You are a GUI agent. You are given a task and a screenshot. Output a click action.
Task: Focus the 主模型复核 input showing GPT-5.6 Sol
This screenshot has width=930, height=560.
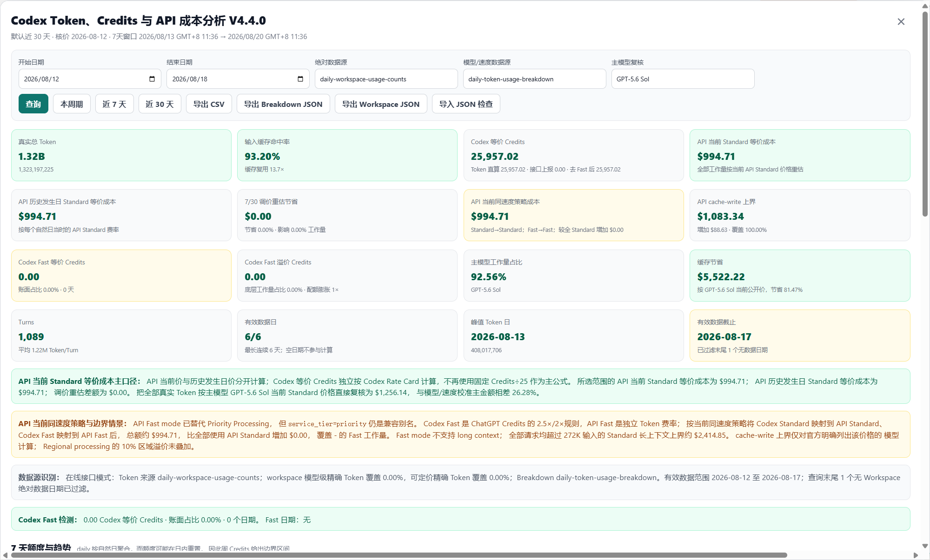point(683,79)
